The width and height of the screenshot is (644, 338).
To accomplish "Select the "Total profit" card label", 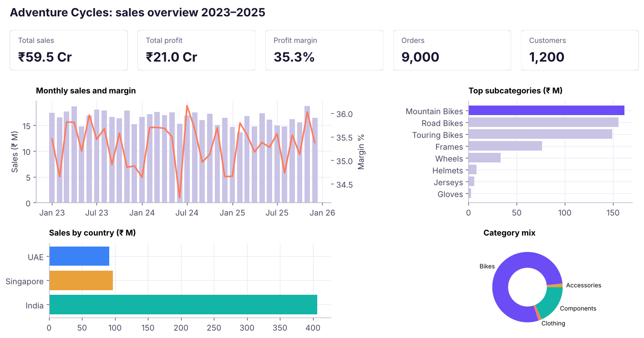I will point(164,40).
